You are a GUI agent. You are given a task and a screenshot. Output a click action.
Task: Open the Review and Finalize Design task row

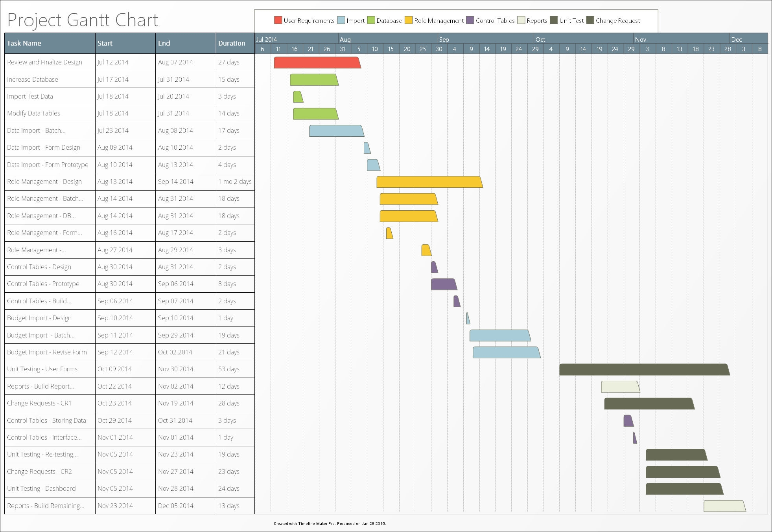[44, 62]
